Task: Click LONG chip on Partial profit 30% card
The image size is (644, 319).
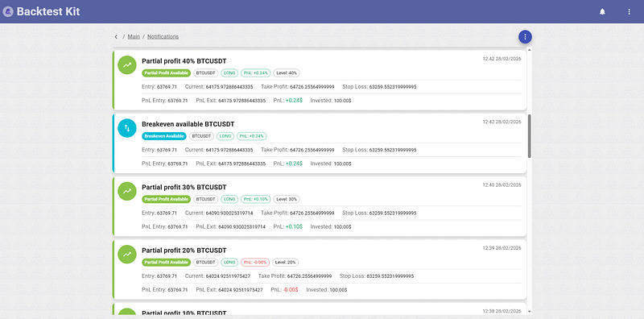Action: [229, 199]
